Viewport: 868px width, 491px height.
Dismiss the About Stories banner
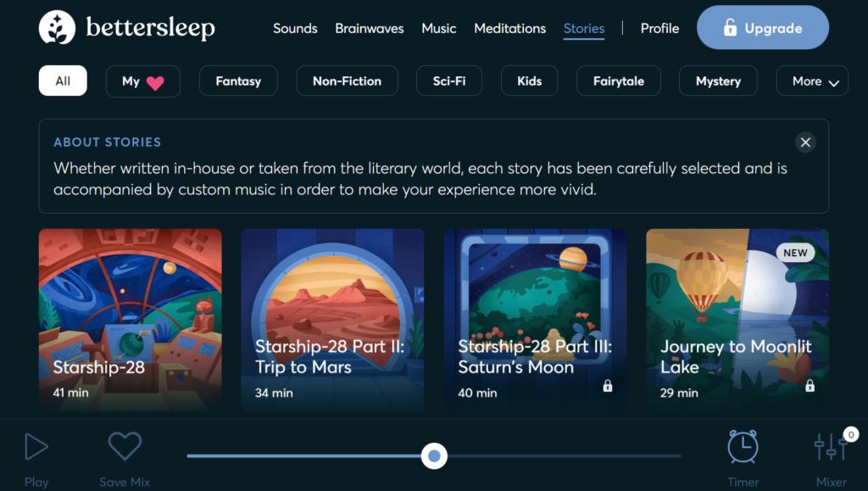(x=805, y=142)
